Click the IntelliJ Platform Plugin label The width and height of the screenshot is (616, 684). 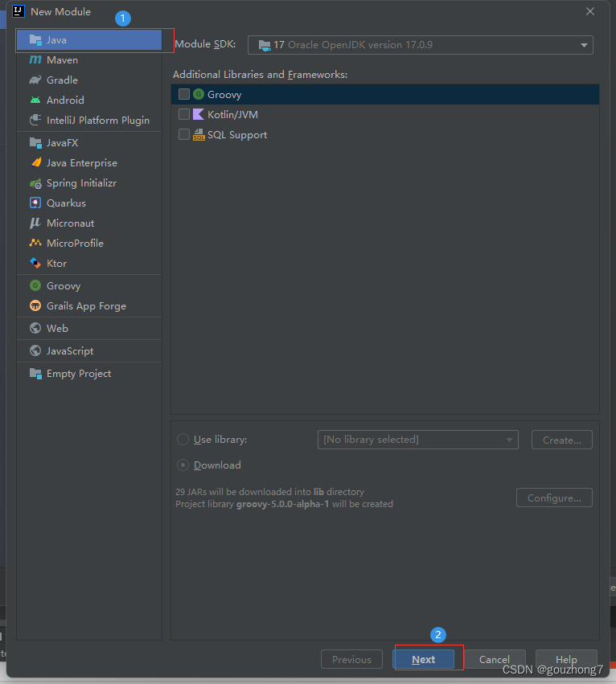(98, 120)
